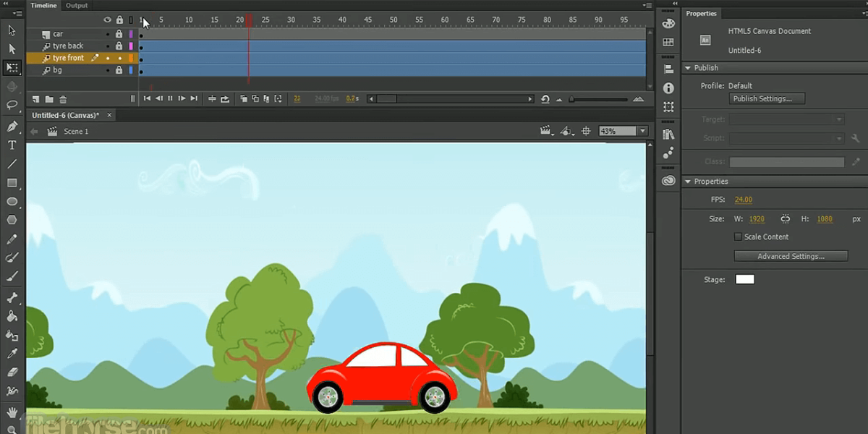The width and height of the screenshot is (868, 434).
Task: Select the Lasso tool
Action: click(x=12, y=105)
